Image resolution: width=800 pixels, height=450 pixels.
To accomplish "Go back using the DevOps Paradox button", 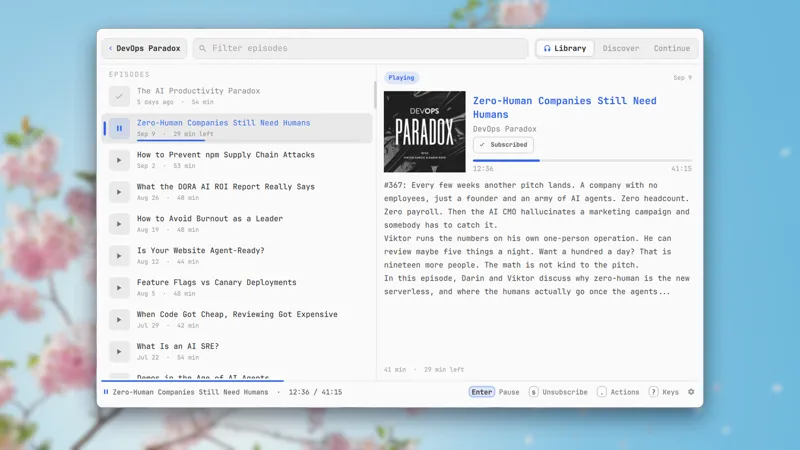I will (144, 48).
